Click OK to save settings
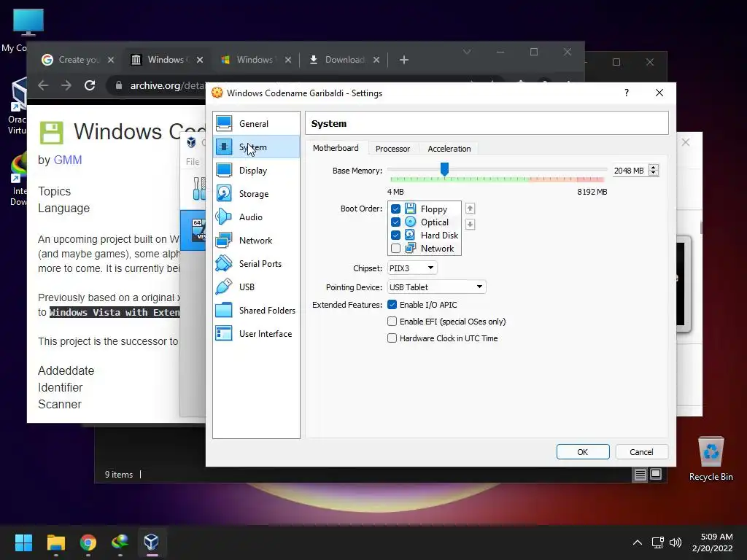The height and width of the screenshot is (560, 747). pyautogui.click(x=583, y=452)
